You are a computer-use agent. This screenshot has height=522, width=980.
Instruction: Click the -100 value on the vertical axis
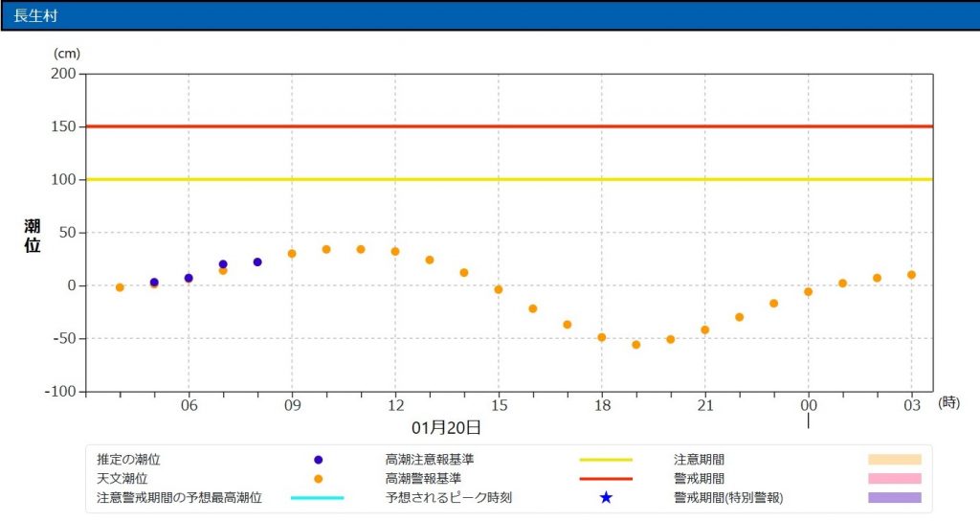point(60,392)
